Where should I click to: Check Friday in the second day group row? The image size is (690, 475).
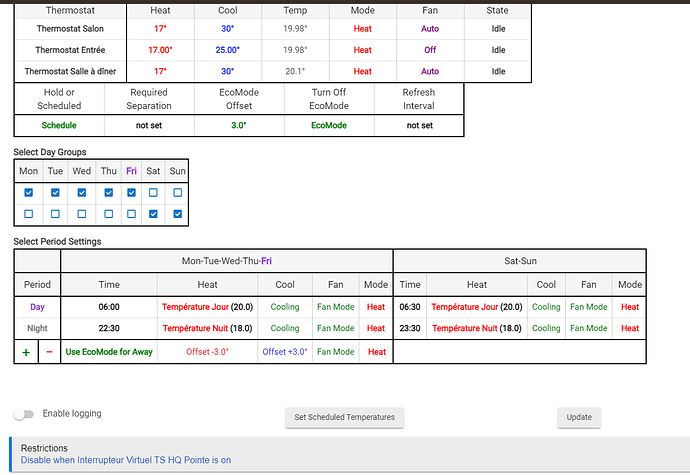(x=131, y=214)
